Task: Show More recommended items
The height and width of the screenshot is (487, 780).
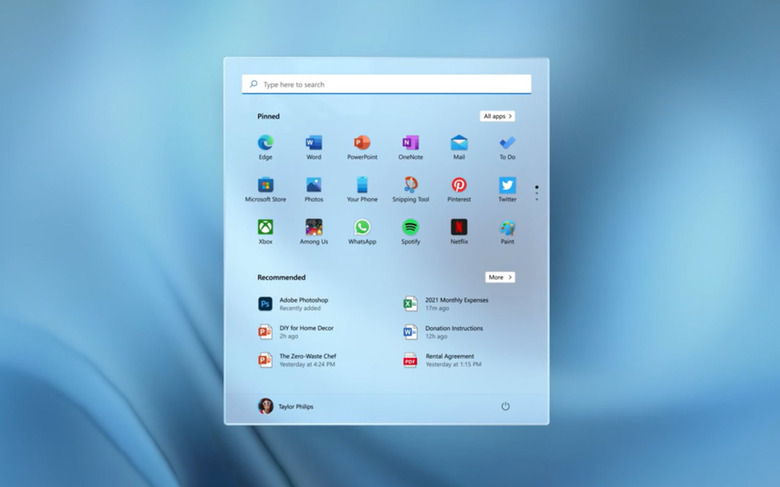Action: 500,277
